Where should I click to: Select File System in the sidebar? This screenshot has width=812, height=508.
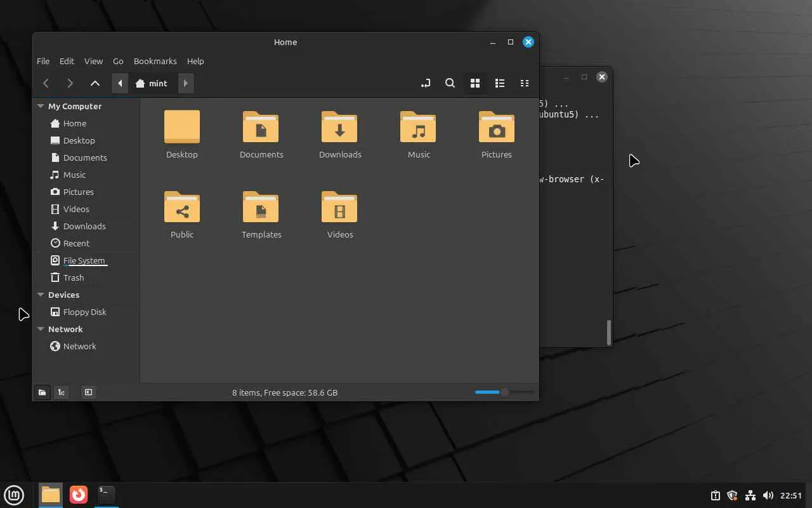pyautogui.click(x=84, y=260)
